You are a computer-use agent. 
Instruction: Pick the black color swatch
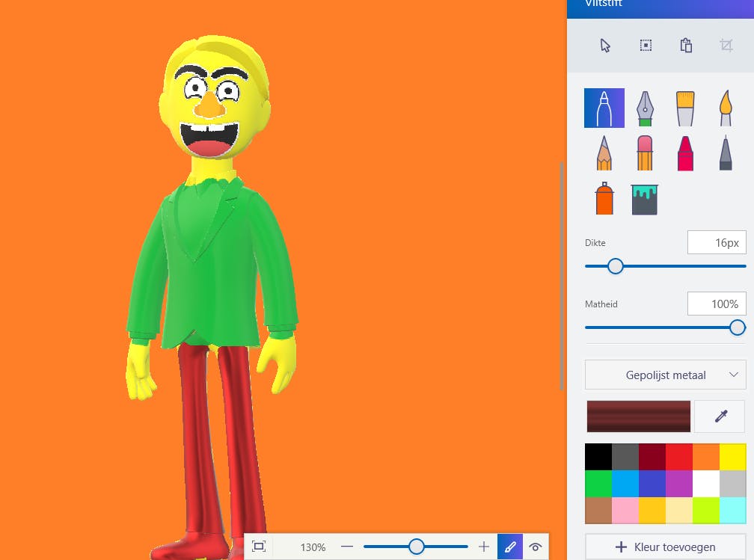pyautogui.click(x=598, y=457)
